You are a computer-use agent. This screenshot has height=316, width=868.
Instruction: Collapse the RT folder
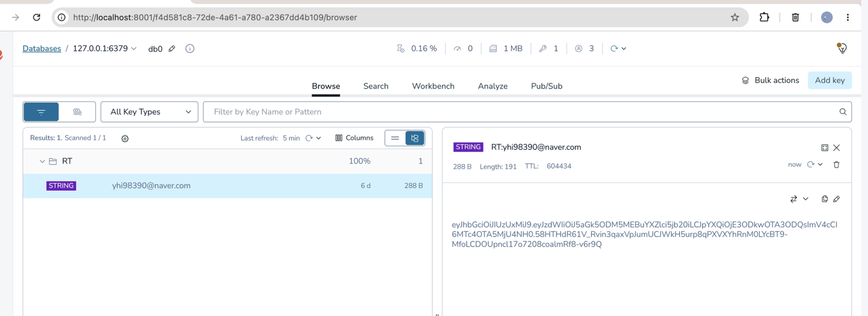point(42,161)
